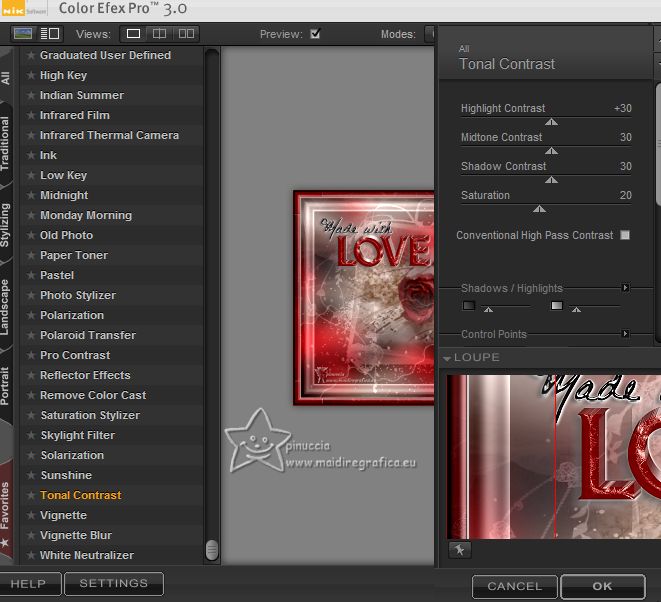
Task: Expand the Shadows / Highlights section
Action: pos(625,288)
